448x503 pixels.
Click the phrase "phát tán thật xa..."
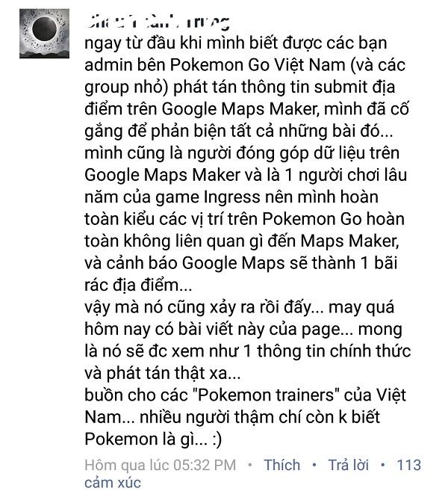click(x=173, y=373)
